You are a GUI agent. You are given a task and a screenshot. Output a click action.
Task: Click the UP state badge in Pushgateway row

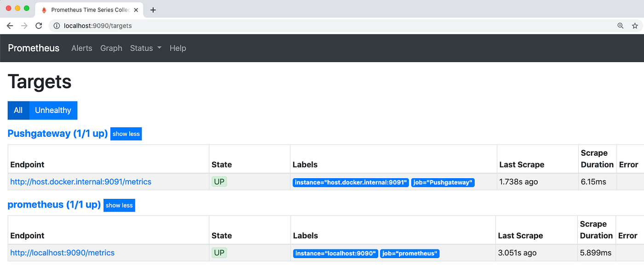point(219,181)
